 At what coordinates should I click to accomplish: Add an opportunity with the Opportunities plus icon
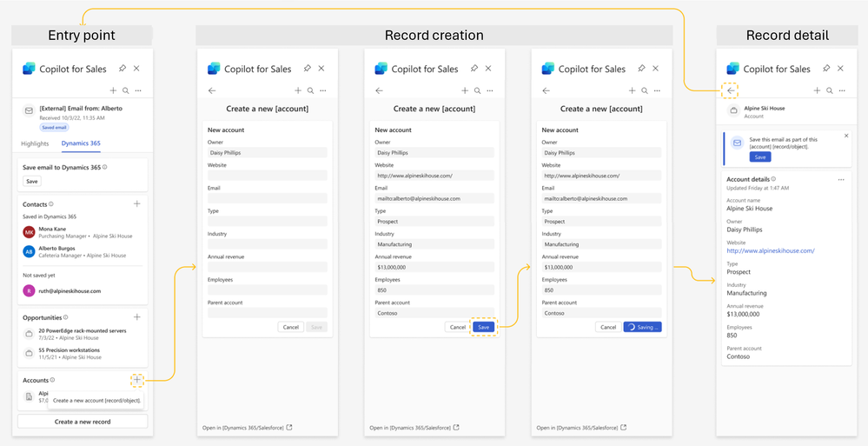coord(137,317)
